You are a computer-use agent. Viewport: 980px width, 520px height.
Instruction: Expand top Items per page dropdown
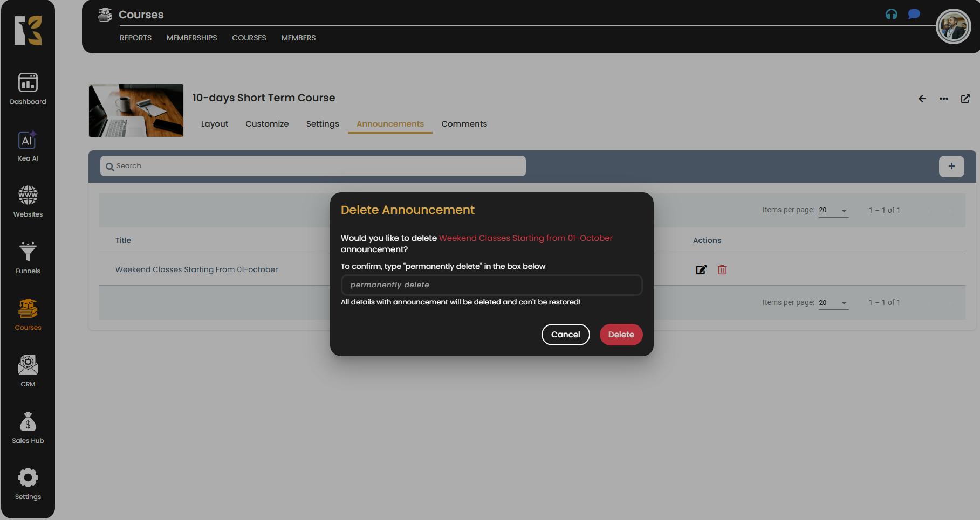click(x=833, y=210)
